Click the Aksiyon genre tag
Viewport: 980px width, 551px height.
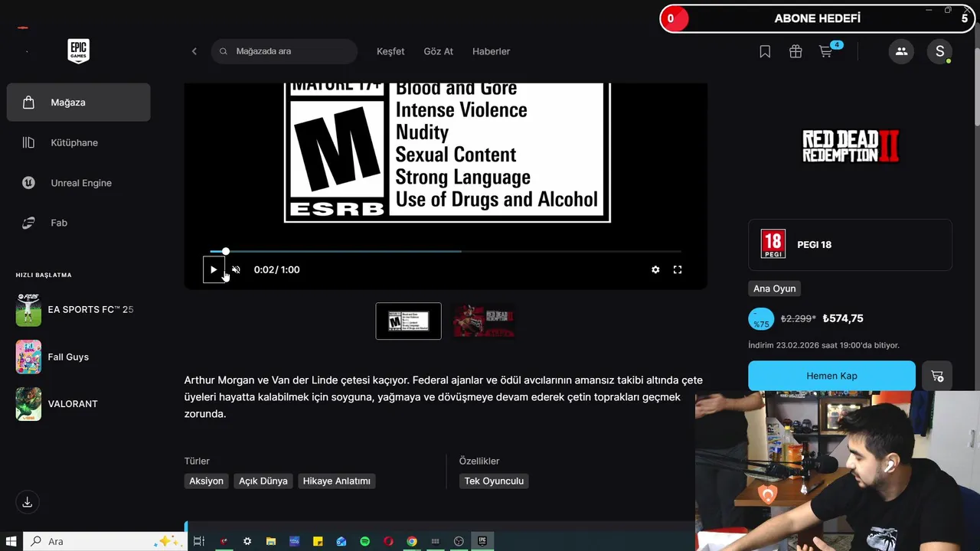coord(206,481)
